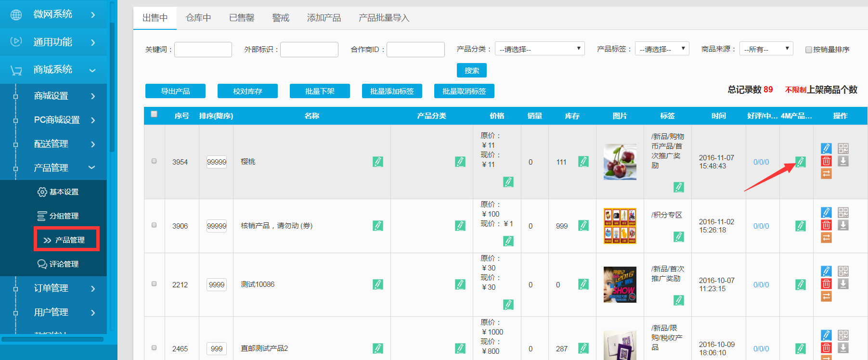Delete product 3906 using red trash icon
This screenshot has height=360, width=868.
pos(826,225)
